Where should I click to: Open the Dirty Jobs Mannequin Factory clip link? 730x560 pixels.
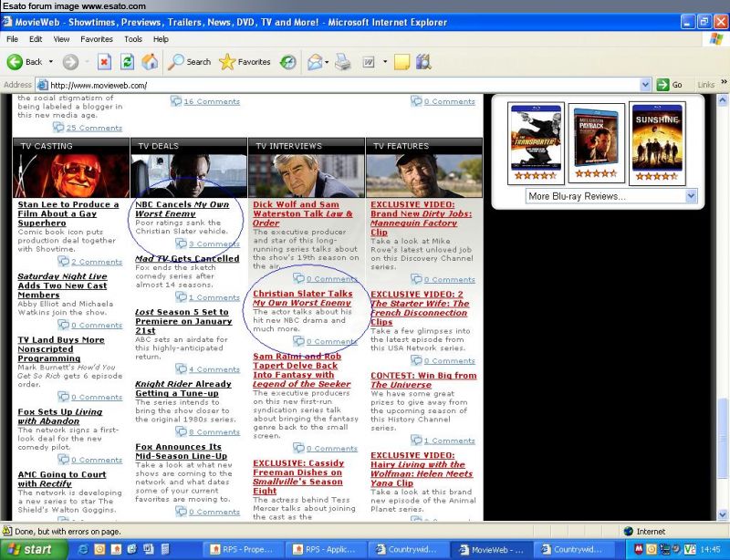point(421,218)
